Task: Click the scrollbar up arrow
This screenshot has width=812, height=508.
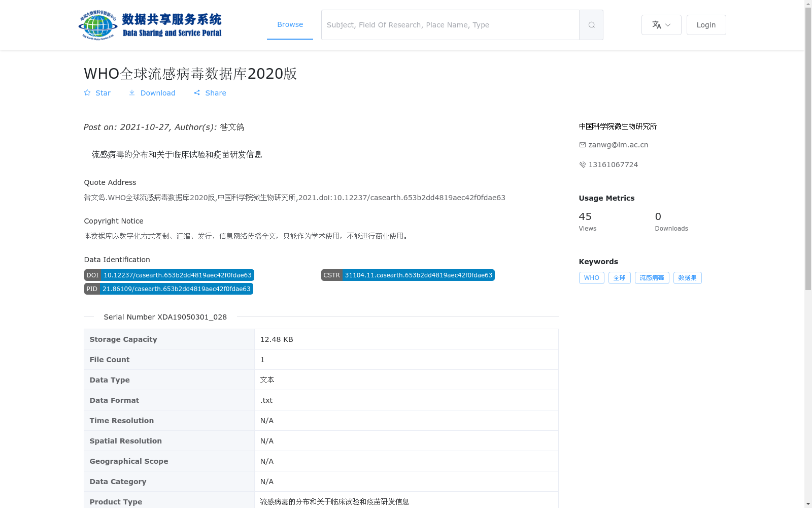Action: [808, 4]
